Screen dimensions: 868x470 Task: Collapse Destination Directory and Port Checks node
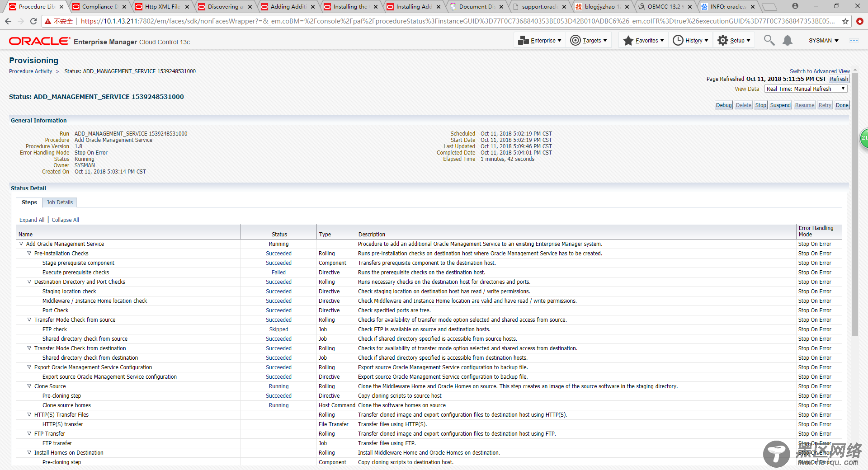click(x=29, y=282)
